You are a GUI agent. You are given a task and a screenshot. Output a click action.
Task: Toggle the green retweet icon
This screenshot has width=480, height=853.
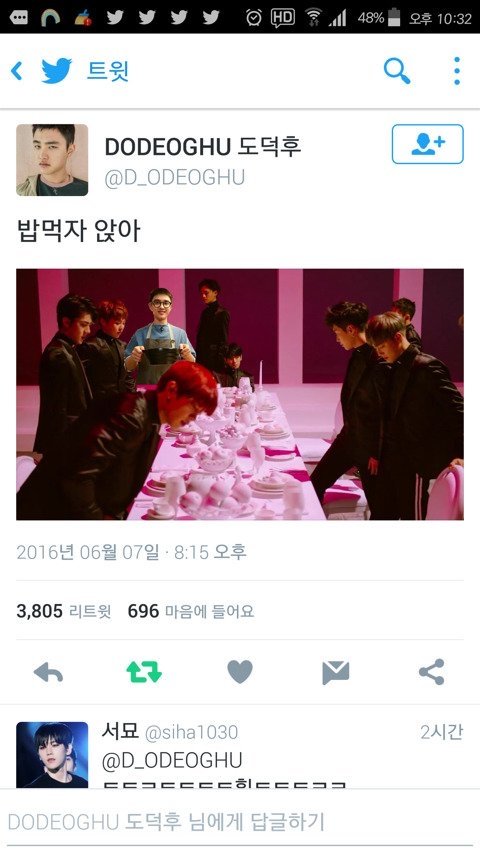(x=144, y=672)
